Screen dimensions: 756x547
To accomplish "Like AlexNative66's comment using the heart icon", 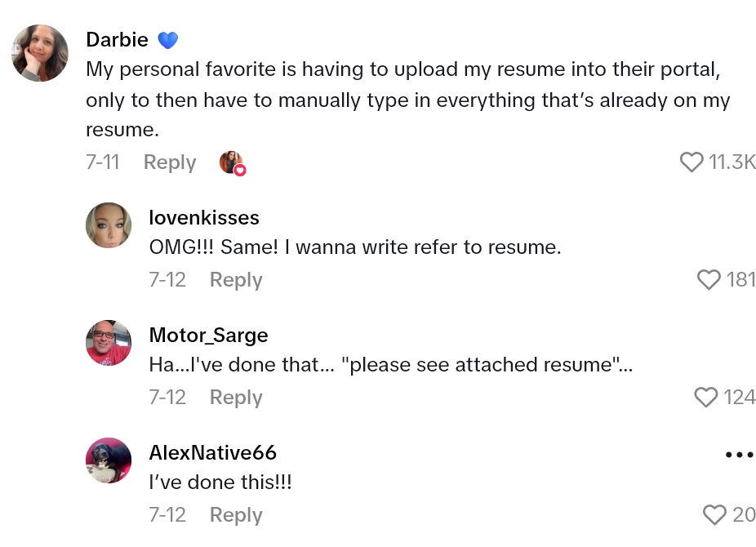I will pyautogui.click(x=714, y=514).
